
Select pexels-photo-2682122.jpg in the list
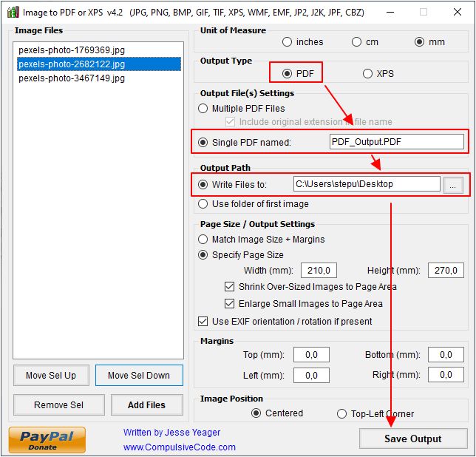(x=98, y=64)
